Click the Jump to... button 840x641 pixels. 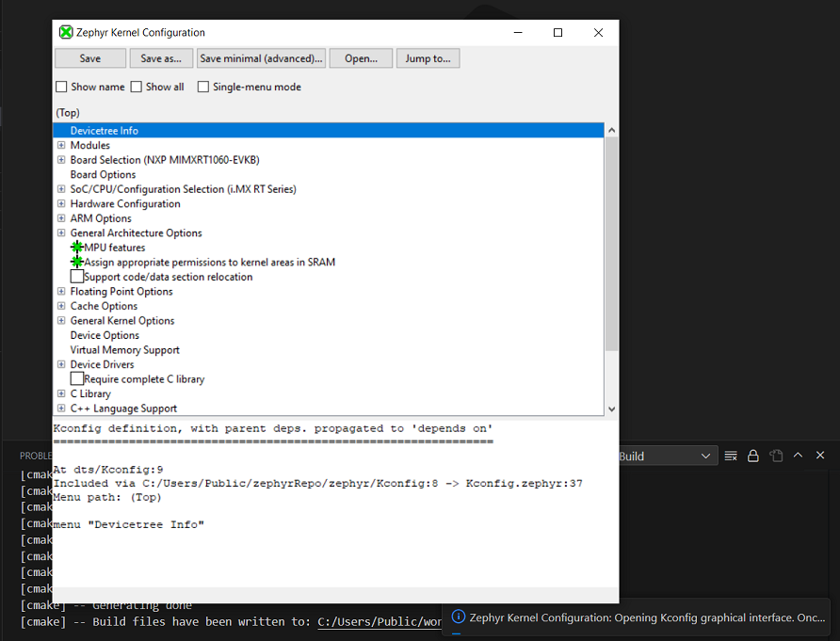(x=428, y=57)
